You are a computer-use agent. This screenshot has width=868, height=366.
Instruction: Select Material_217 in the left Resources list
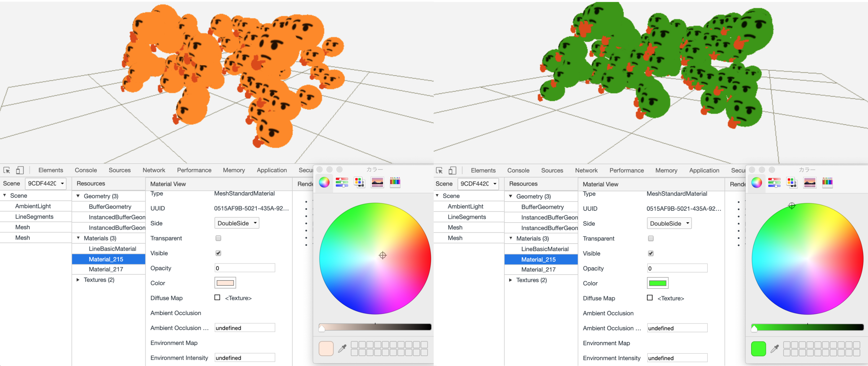pyautogui.click(x=106, y=269)
